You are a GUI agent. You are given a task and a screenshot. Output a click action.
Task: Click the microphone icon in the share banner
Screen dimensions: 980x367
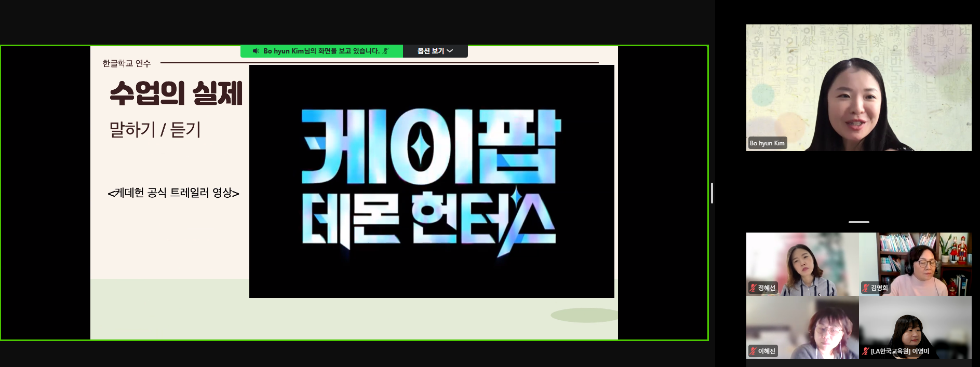click(x=386, y=51)
